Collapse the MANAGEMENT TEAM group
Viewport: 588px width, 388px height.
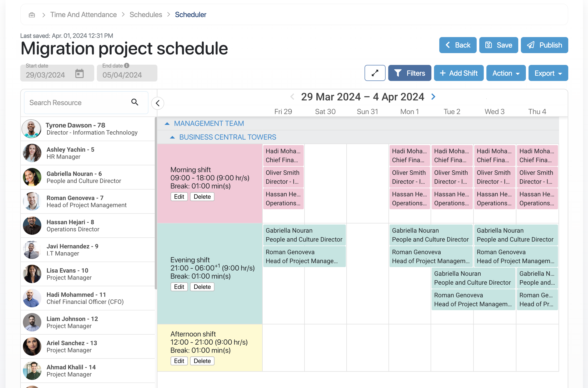coord(167,124)
